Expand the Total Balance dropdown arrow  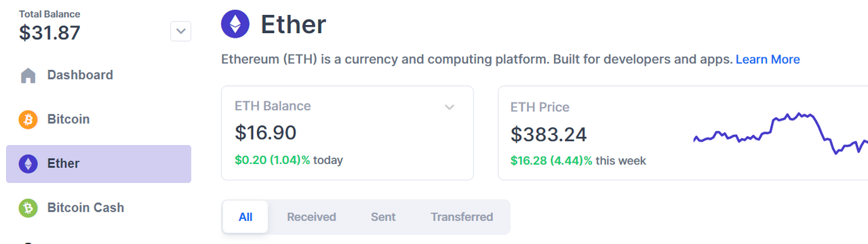(x=180, y=30)
